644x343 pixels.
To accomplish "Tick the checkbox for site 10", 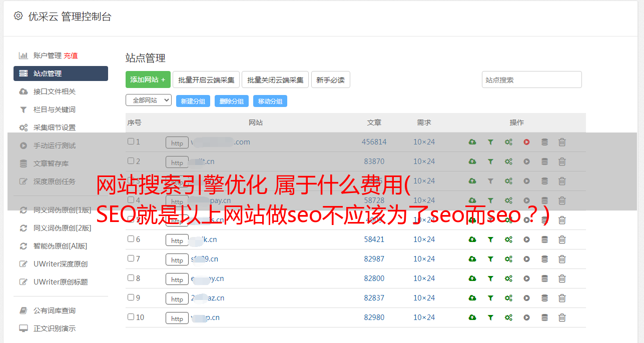I will [131, 317].
